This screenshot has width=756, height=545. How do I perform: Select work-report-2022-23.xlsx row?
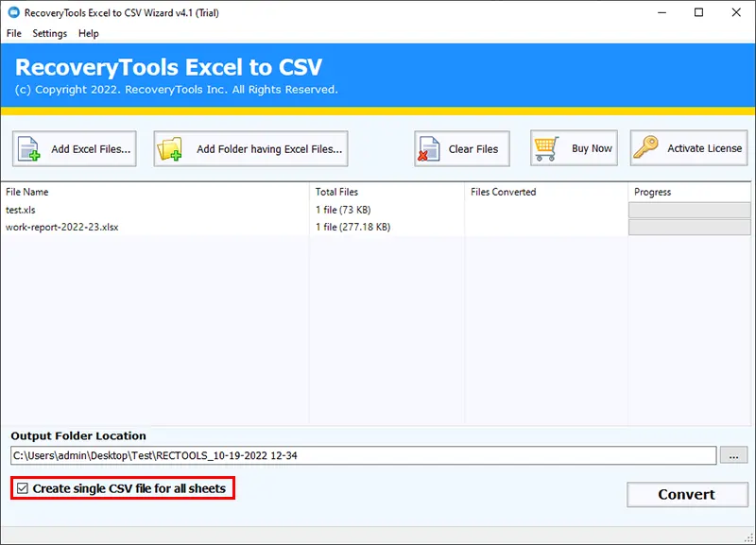point(62,227)
